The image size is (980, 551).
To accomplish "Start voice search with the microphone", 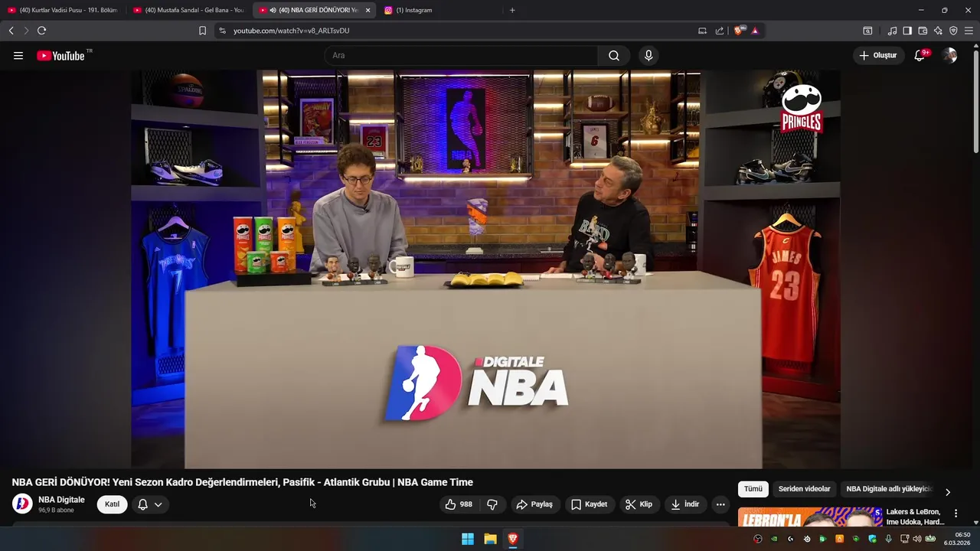I will [x=648, y=56].
